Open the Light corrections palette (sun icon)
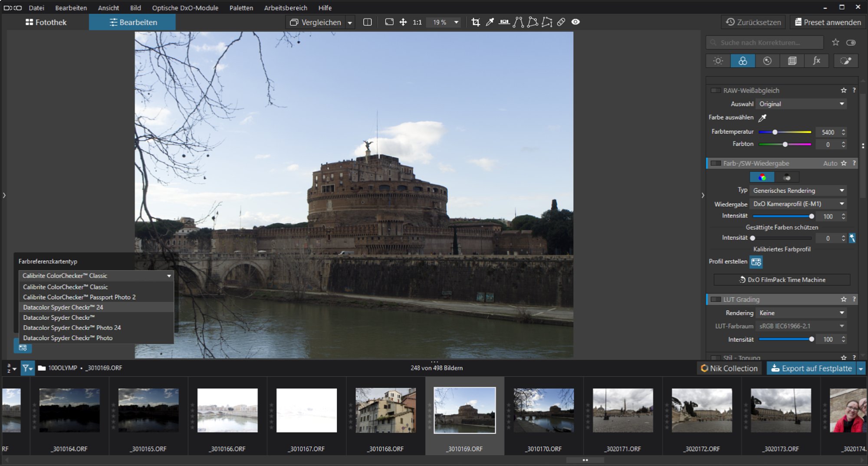868x466 pixels. (718, 61)
